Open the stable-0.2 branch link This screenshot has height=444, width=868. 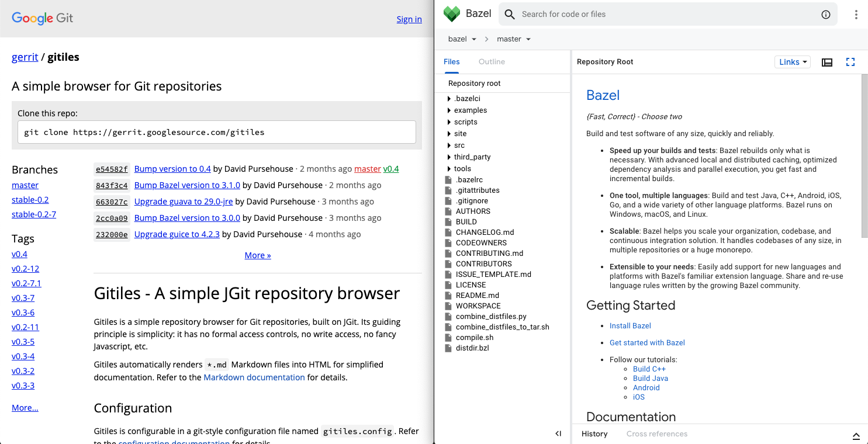(x=30, y=200)
